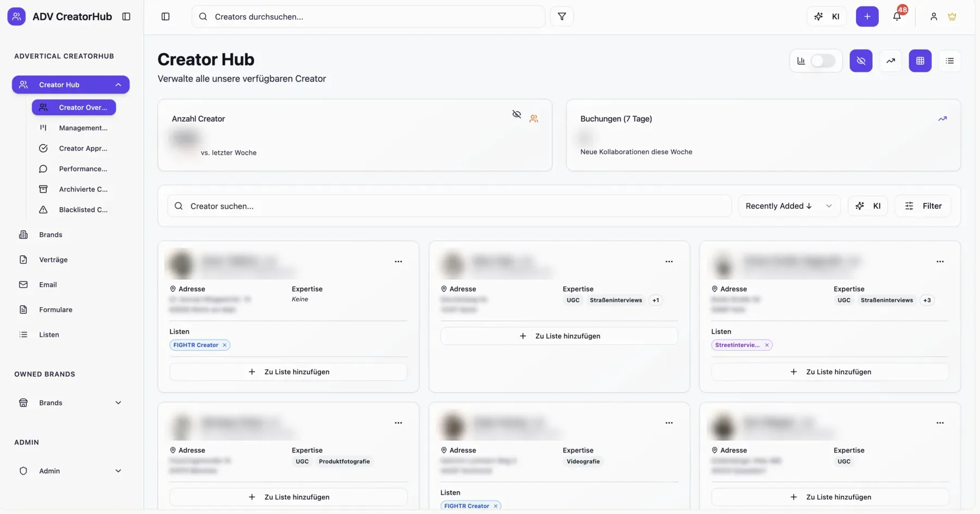Open the Recently Added sort dropdown
This screenshot has height=514, width=980.
(789, 206)
